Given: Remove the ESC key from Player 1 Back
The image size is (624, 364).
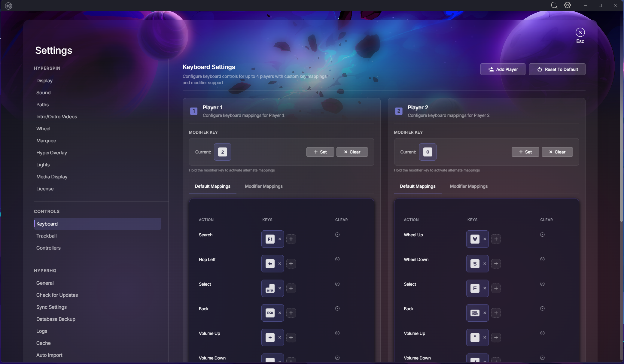Looking at the screenshot, I should click(x=279, y=313).
